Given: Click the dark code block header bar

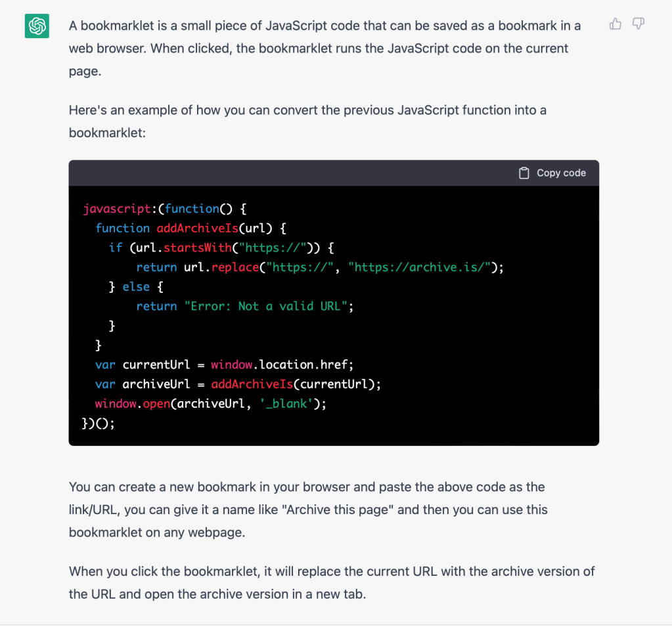Looking at the screenshot, I should [x=296, y=173].
